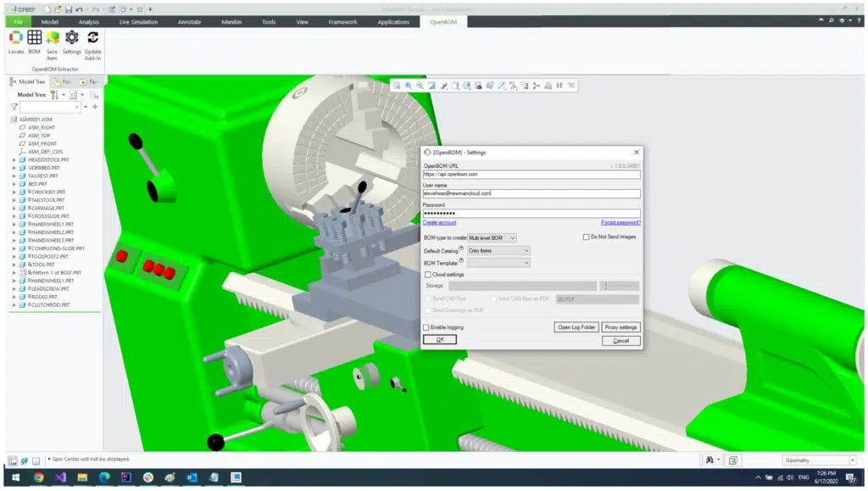
Task: Open the Default Catalog dropdown
Action: click(x=498, y=251)
